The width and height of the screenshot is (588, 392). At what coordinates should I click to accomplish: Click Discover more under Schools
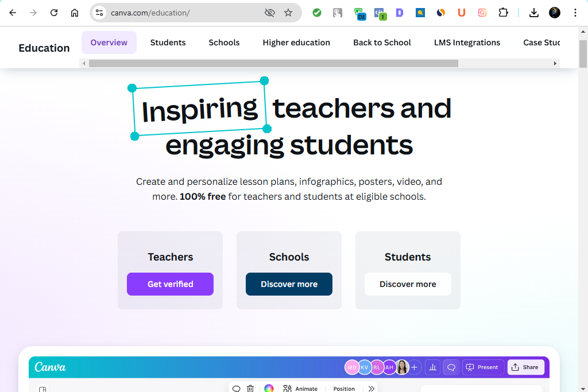pyautogui.click(x=289, y=284)
